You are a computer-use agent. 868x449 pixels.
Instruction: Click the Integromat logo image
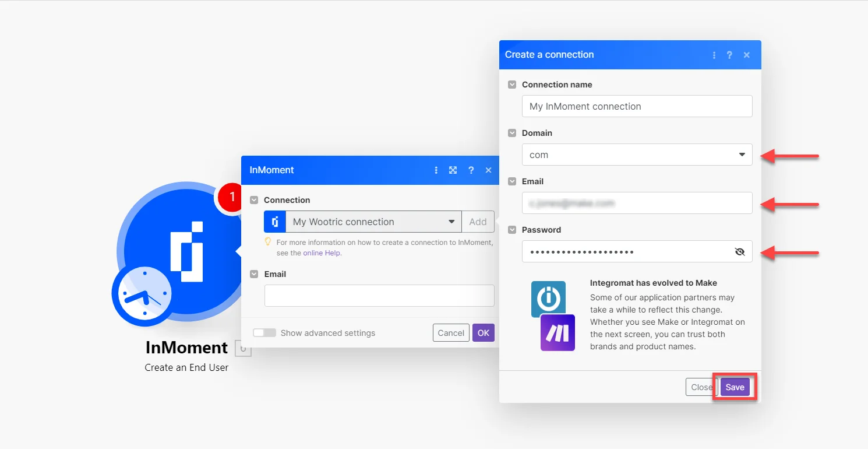548,299
